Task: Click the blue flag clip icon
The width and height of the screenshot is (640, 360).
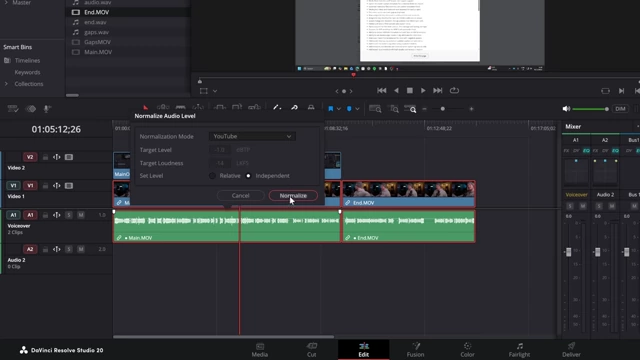Action: point(331,109)
